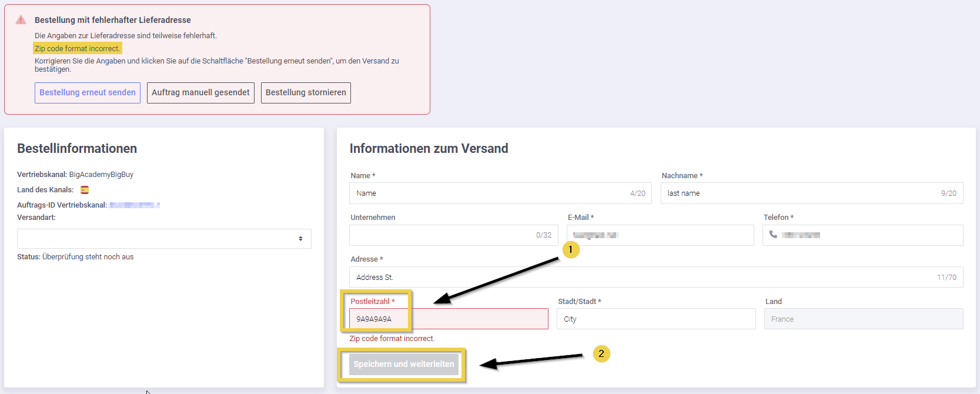The width and height of the screenshot is (980, 394).
Task: Click the highlighted zip code error in alert
Action: tap(78, 49)
